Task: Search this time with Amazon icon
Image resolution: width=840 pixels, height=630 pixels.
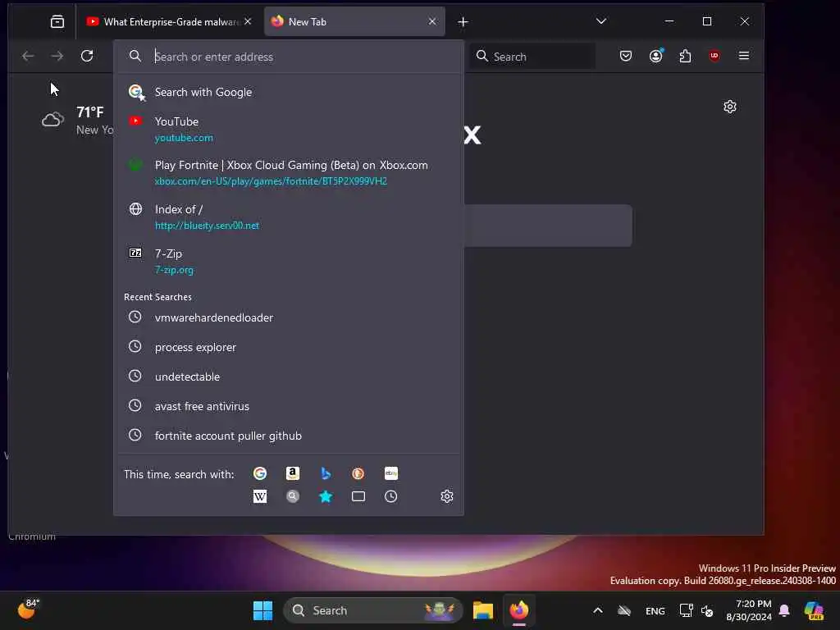Action: 293,473
